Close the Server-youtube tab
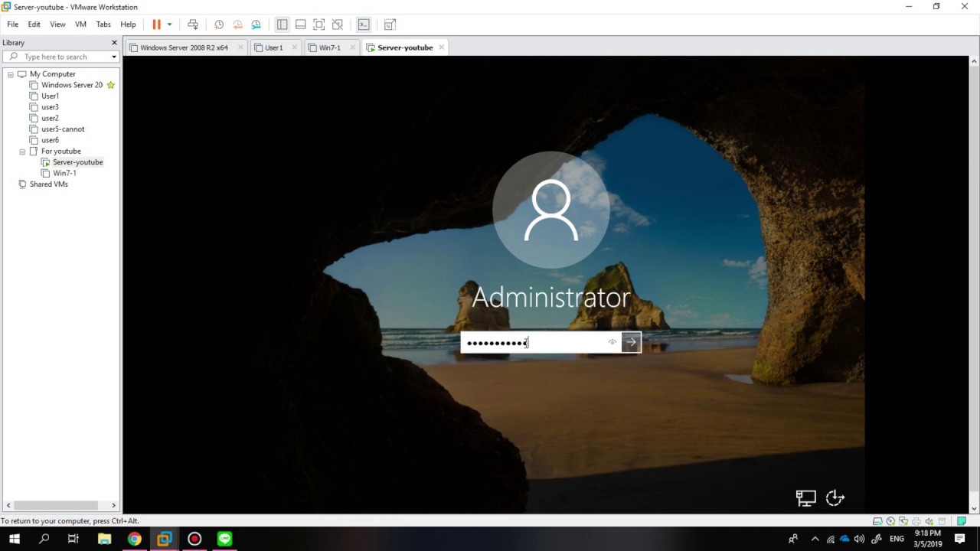 click(x=442, y=47)
